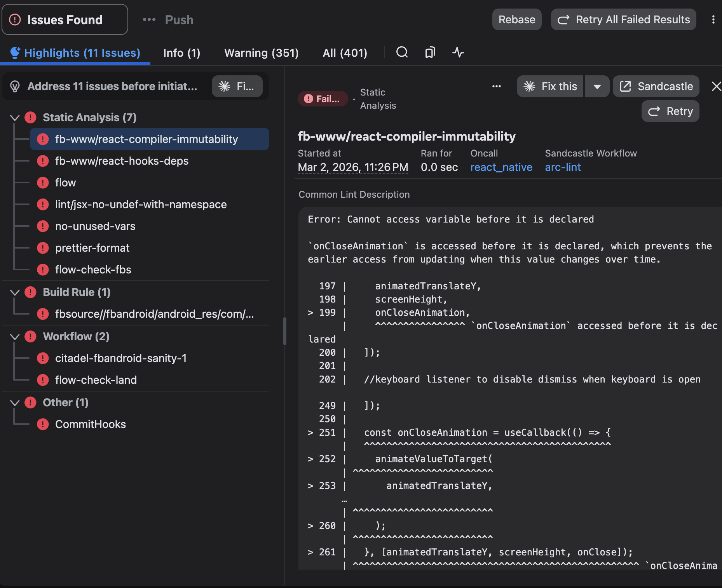The width and height of the screenshot is (722, 588).
Task: Select fb-www/react-hooks-deps item
Action: pos(150,161)
